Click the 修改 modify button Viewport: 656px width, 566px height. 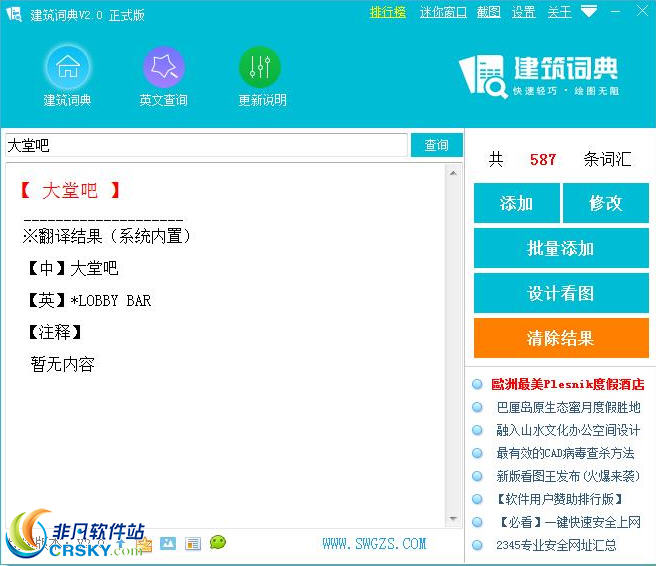(x=606, y=203)
